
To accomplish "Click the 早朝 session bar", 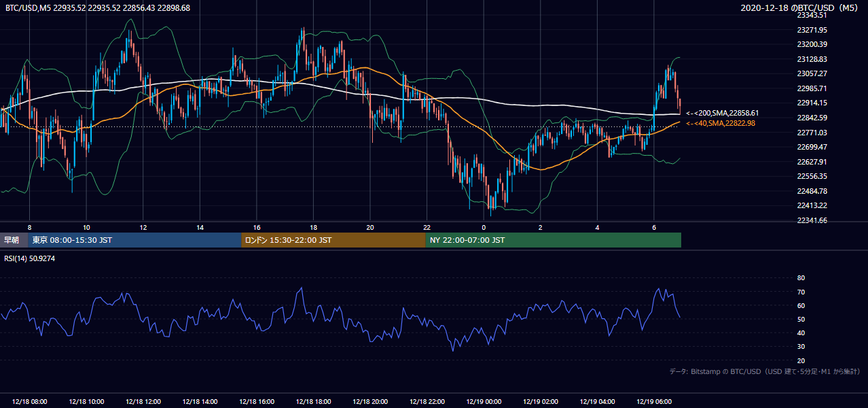I will point(14,240).
